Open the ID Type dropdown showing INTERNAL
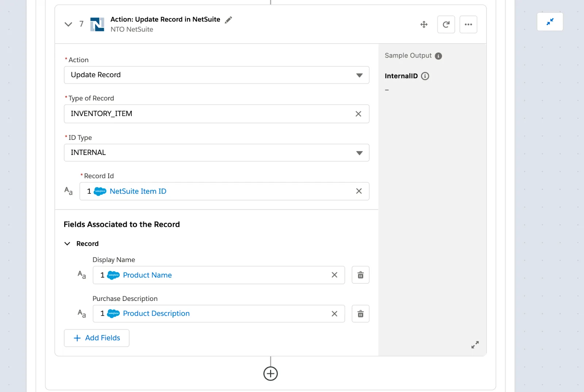 pyautogui.click(x=360, y=153)
